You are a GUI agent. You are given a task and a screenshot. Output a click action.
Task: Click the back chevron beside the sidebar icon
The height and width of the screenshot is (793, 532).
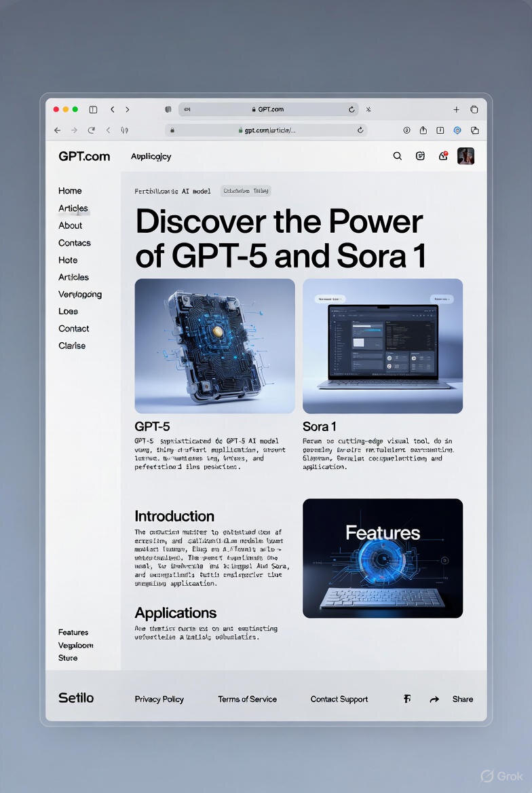pos(112,109)
